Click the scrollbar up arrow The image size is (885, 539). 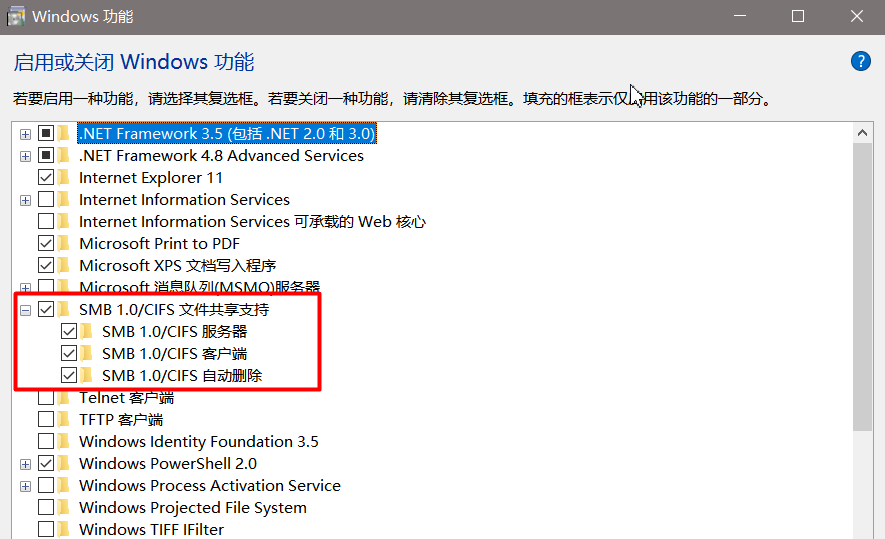tap(862, 133)
